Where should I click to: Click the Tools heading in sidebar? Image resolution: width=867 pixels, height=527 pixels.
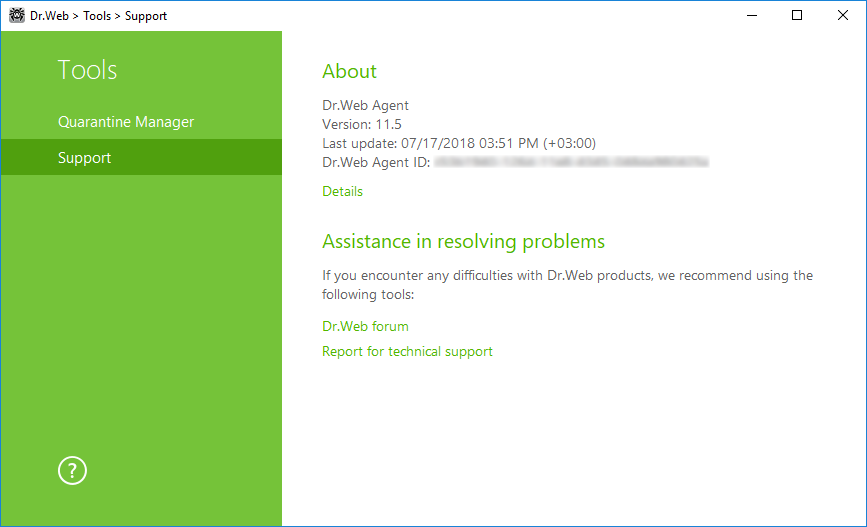(x=87, y=70)
